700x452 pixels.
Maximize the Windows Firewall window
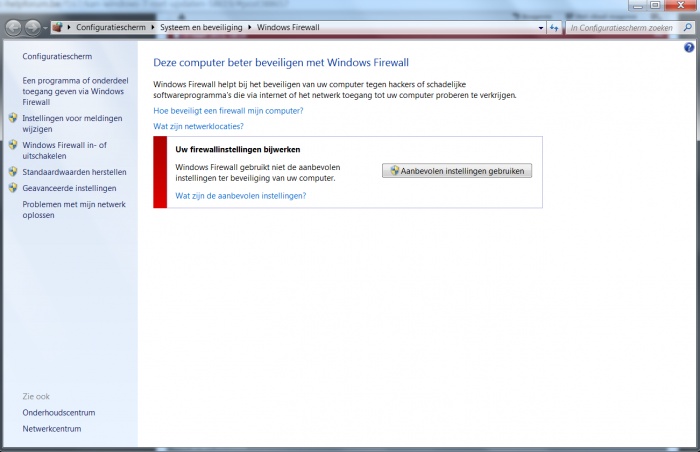coord(655,5)
